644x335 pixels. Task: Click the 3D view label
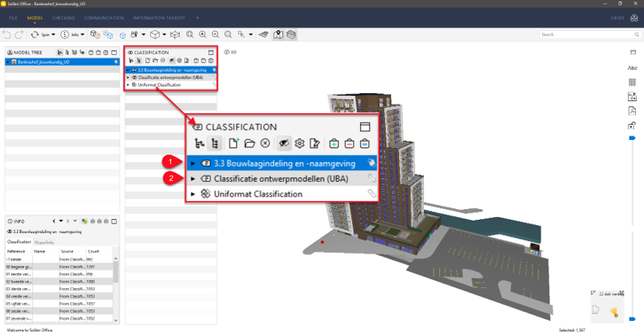pos(231,52)
